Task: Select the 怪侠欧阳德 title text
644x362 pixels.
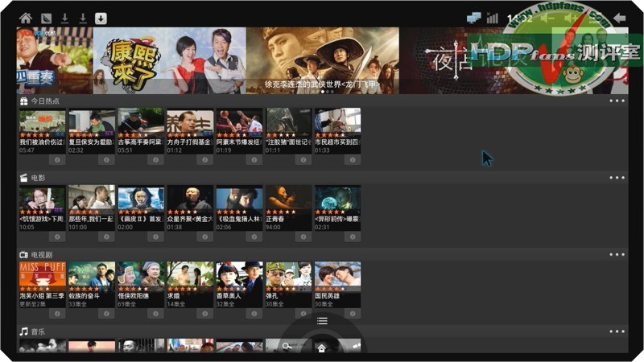Action: click(134, 295)
